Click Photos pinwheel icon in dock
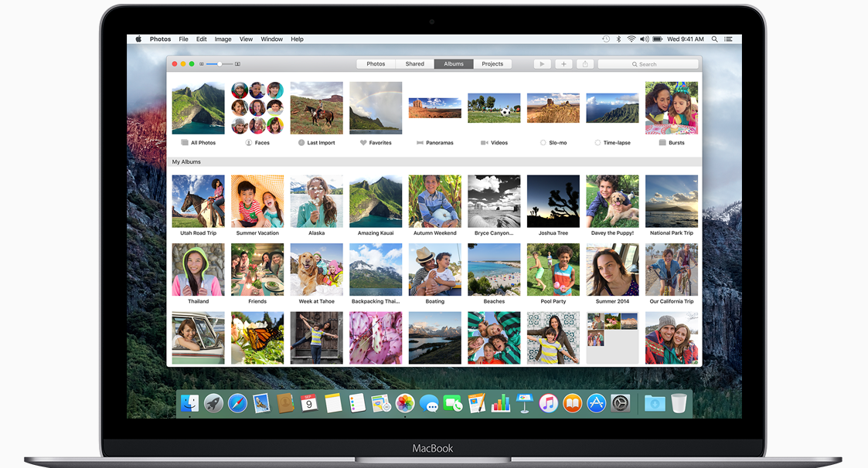 (405, 403)
